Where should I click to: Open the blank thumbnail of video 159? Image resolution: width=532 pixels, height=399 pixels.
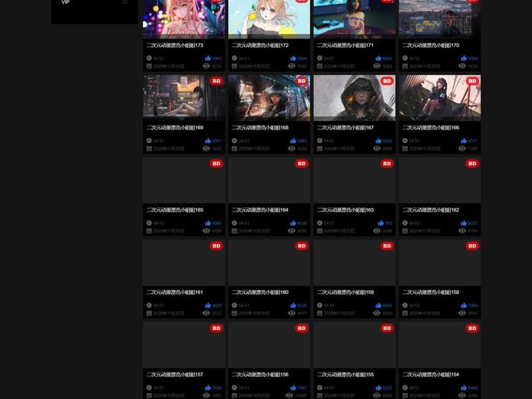tap(354, 263)
